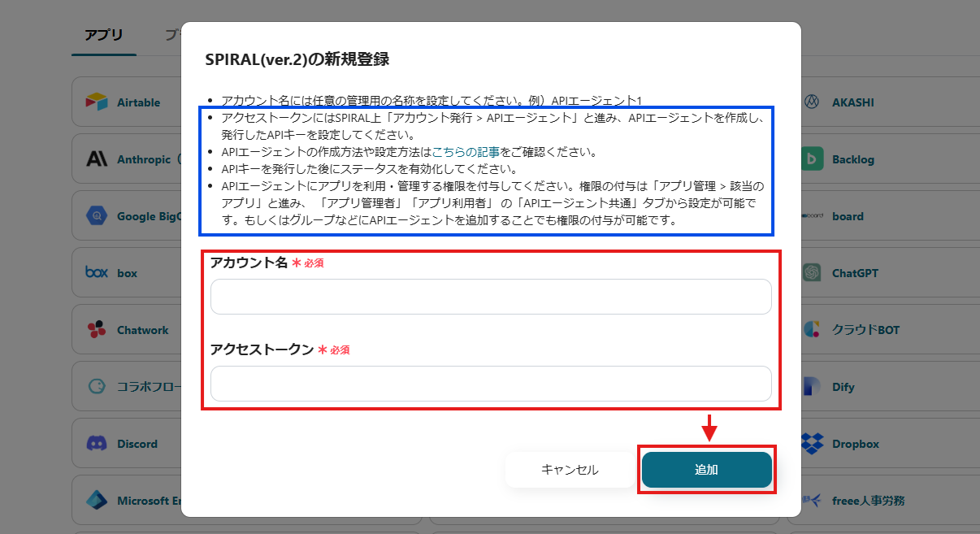The width and height of the screenshot is (980, 534).
Task: Click the Anthropic logo icon
Action: coord(97,159)
